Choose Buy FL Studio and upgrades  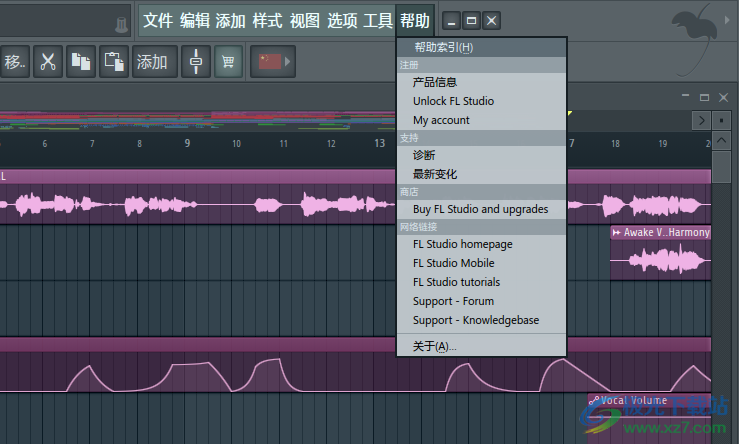[x=481, y=209]
